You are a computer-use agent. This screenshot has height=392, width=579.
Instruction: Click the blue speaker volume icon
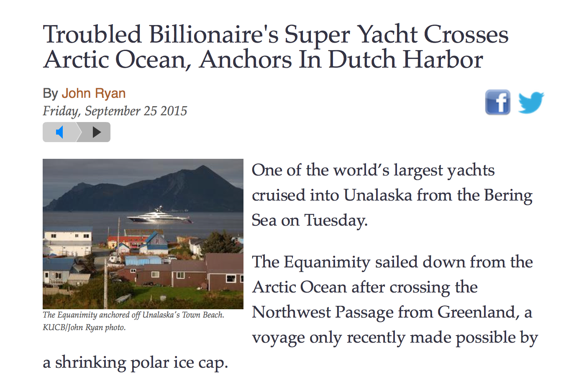coord(59,132)
